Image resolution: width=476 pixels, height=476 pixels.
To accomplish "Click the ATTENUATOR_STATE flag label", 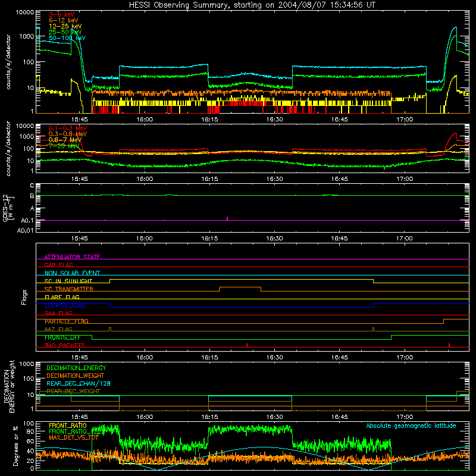I will pyautogui.click(x=72, y=257).
